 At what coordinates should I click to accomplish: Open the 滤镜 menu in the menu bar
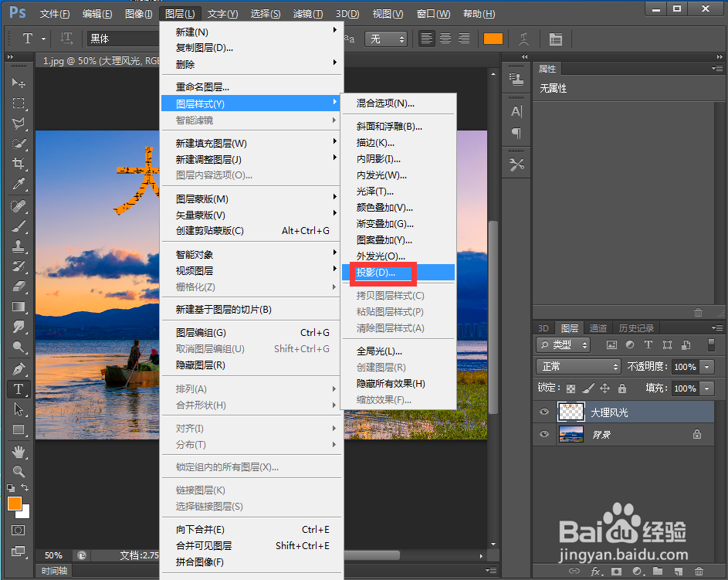(307, 13)
